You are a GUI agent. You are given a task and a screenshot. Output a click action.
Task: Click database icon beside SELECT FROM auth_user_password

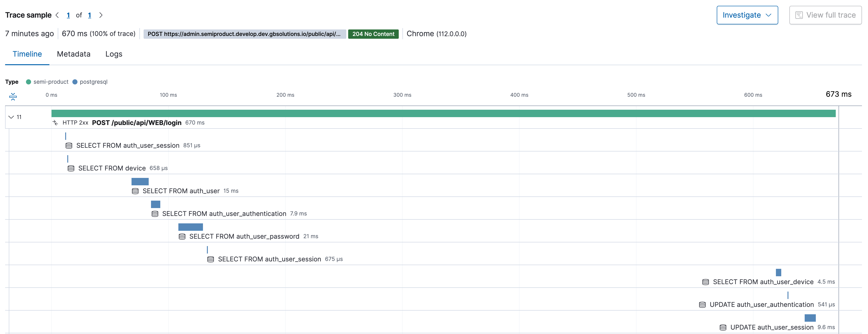click(182, 236)
